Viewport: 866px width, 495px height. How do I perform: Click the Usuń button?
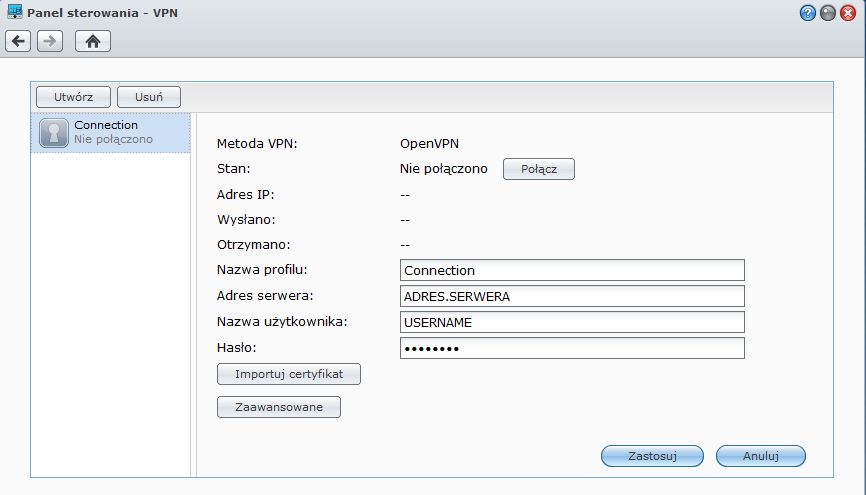(x=149, y=97)
